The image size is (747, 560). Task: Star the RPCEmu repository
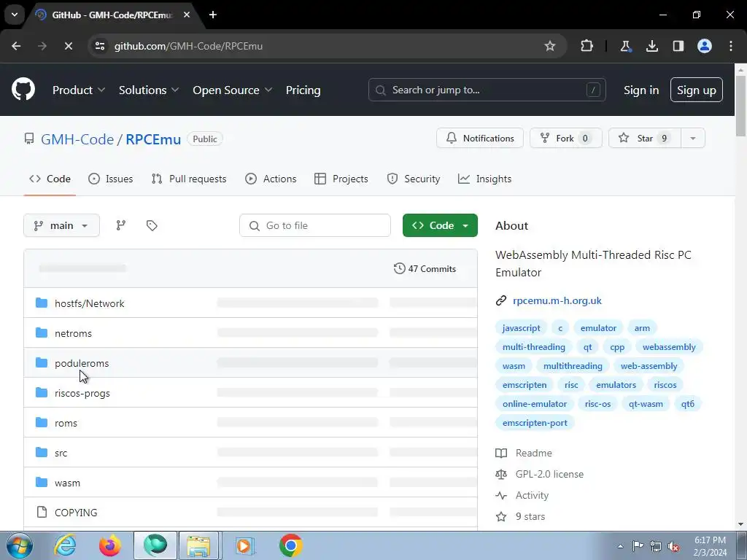[x=645, y=138]
